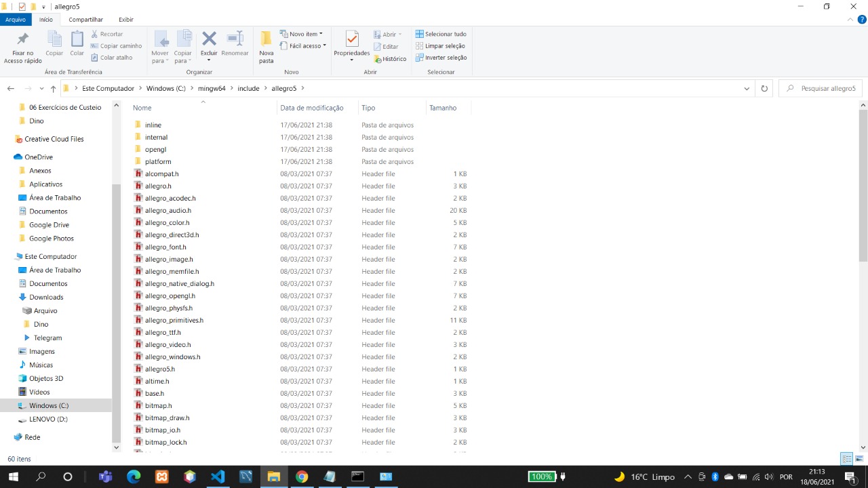This screenshot has width=868, height=488.
Task: Click the Histórico icon button
Action: (390, 59)
